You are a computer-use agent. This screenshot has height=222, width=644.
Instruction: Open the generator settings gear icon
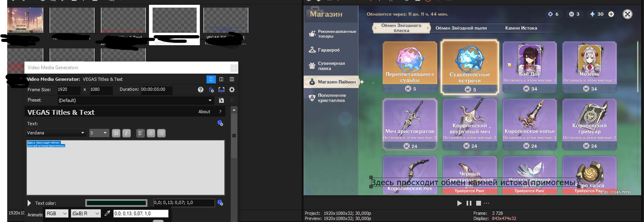point(231,90)
